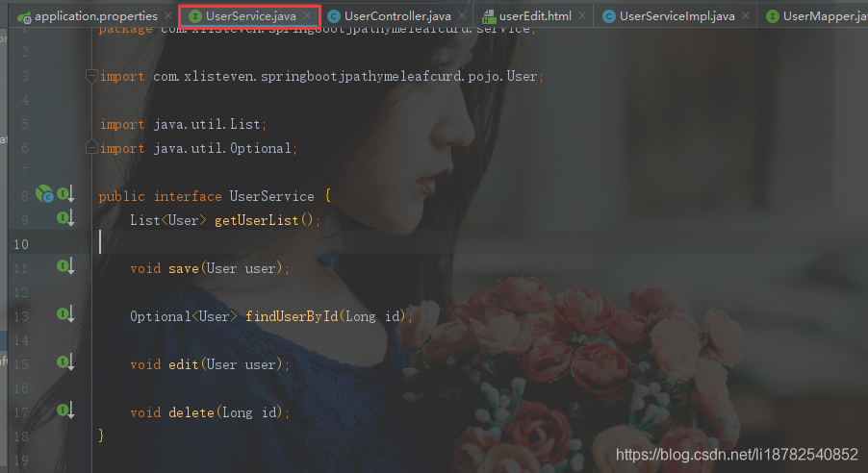
Task: Click the implementation gutter icon beside edit
Action: tap(65, 362)
